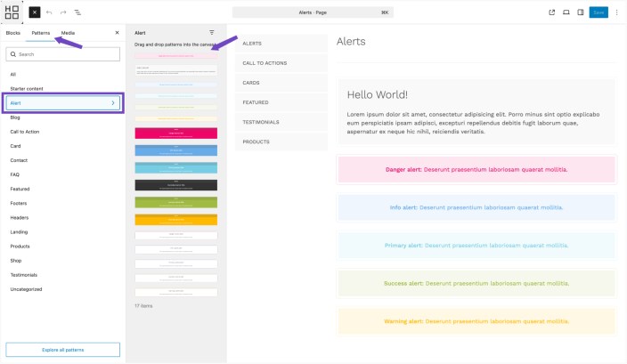Open the CARDS page menu link

(x=251, y=83)
